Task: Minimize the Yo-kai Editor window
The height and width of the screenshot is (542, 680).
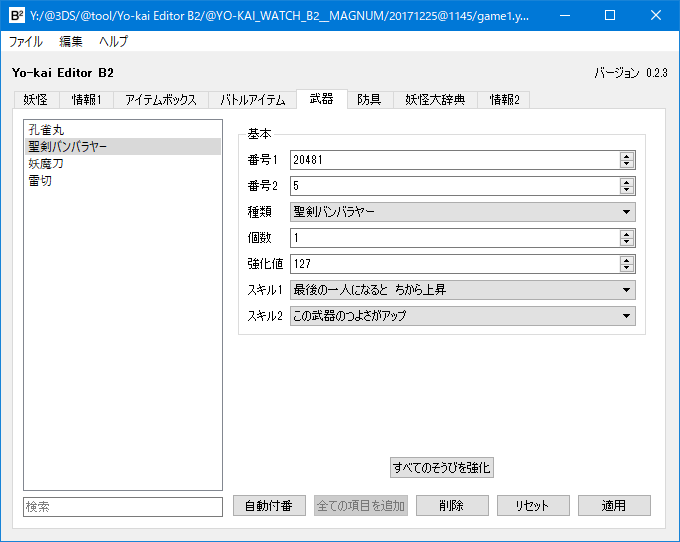Action: [565, 16]
